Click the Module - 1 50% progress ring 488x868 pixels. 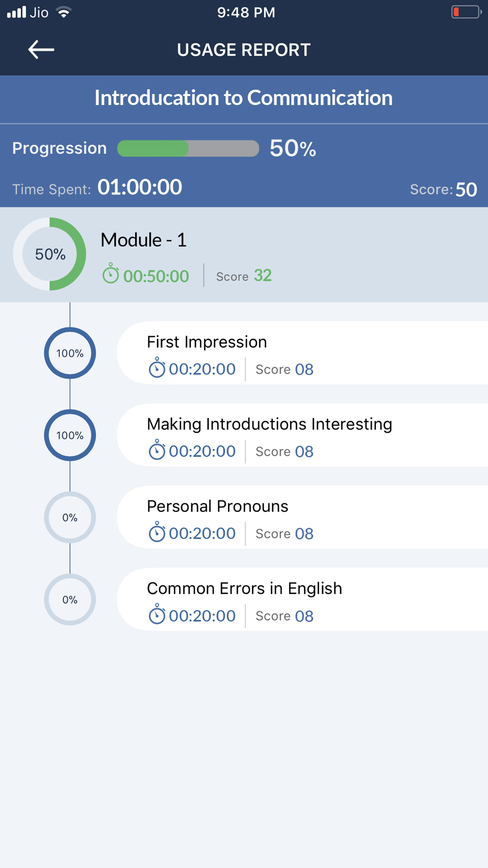pos(50,254)
